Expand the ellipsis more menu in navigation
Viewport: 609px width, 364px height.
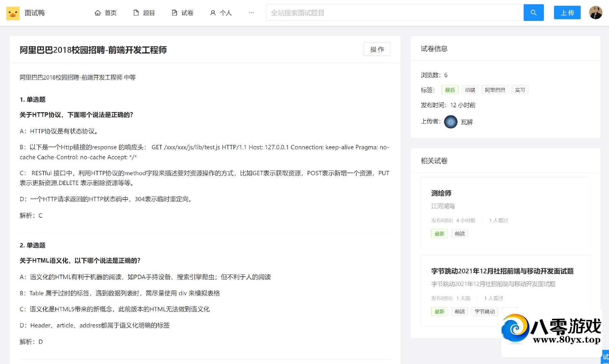pos(251,13)
